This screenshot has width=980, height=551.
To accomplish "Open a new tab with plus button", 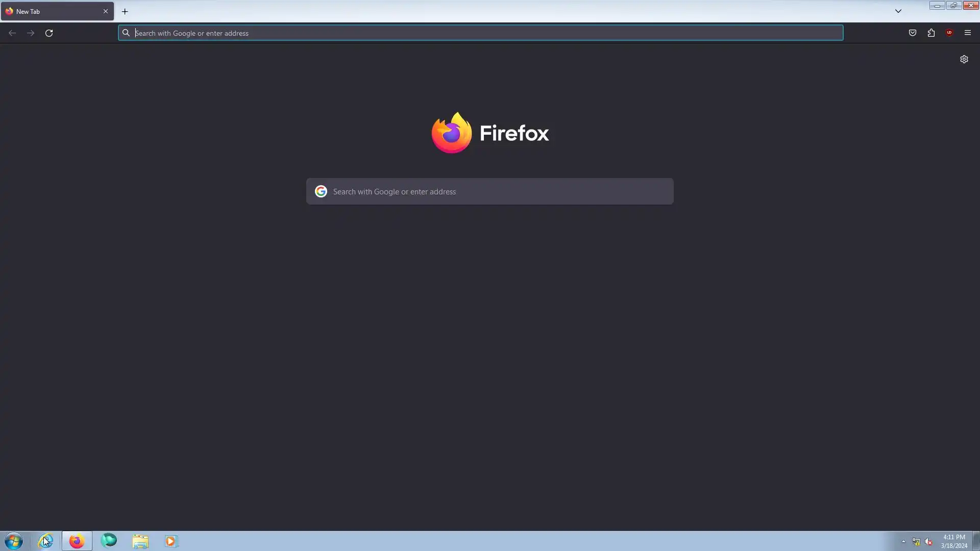I will point(125,11).
